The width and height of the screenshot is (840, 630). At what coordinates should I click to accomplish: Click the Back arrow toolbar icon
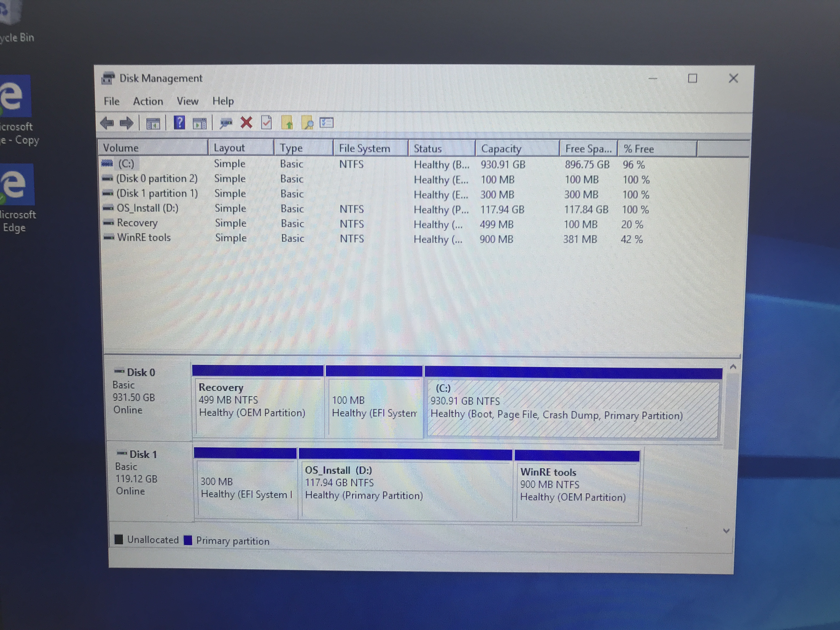coord(107,123)
